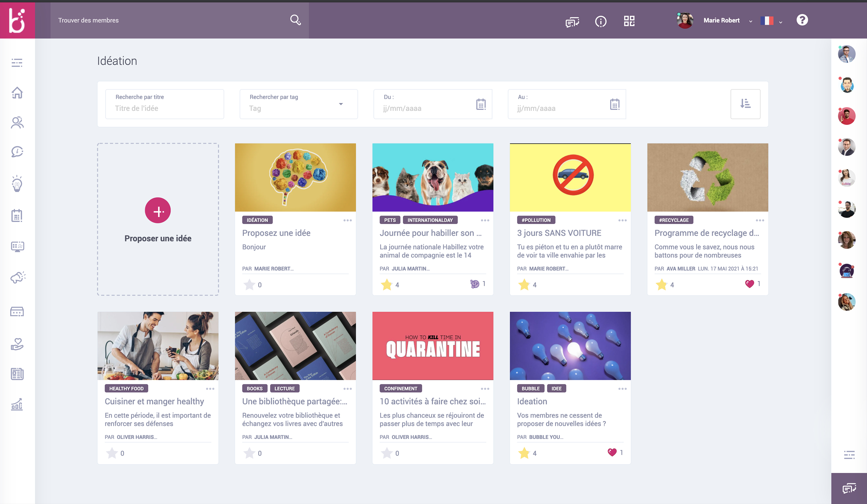Image resolution: width=867 pixels, height=504 pixels.
Task: Open three-dots menu on Proposez une idée card
Action: click(347, 220)
